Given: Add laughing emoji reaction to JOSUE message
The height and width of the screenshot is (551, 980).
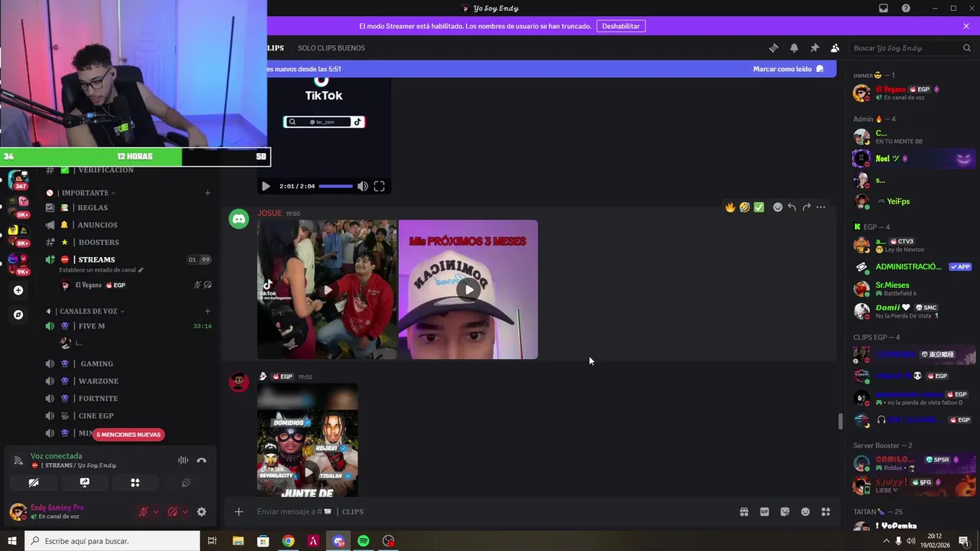Looking at the screenshot, I should (744, 207).
